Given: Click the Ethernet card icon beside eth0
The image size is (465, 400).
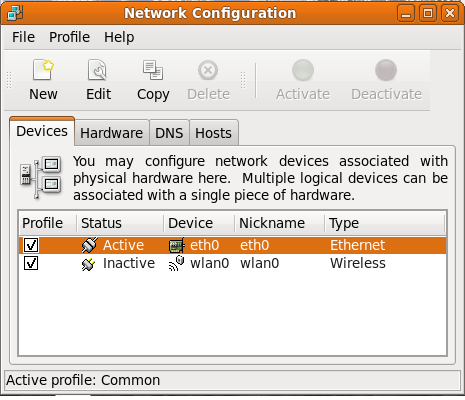Looking at the screenshot, I should click(x=177, y=246).
